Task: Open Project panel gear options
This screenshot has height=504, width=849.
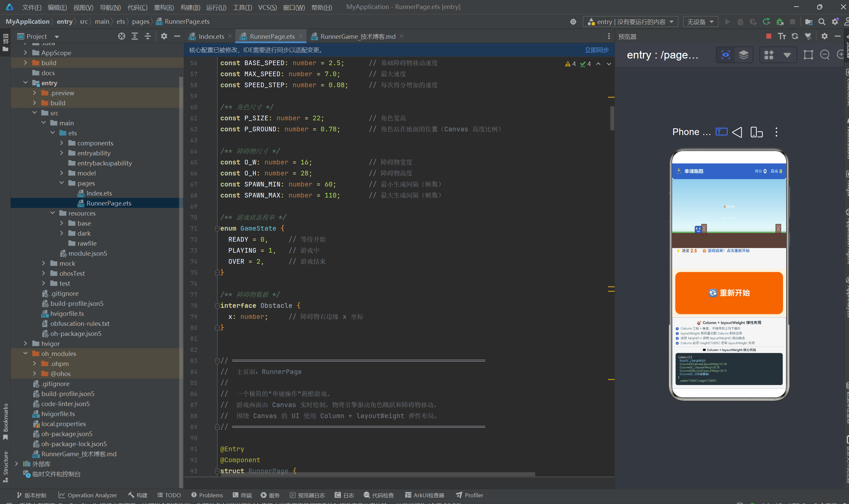Action: [x=164, y=36]
